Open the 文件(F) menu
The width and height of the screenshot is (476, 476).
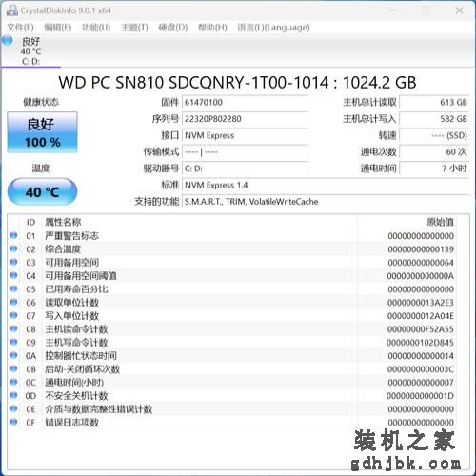(x=20, y=28)
